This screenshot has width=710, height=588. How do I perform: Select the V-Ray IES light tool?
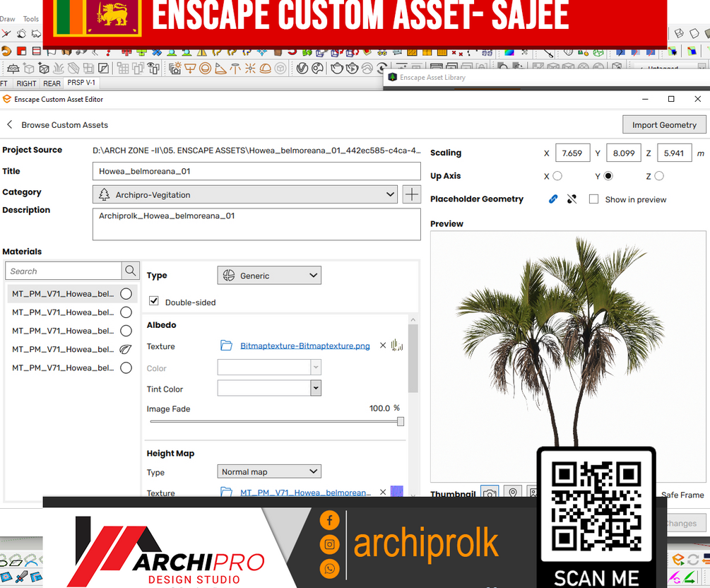point(235,69)
